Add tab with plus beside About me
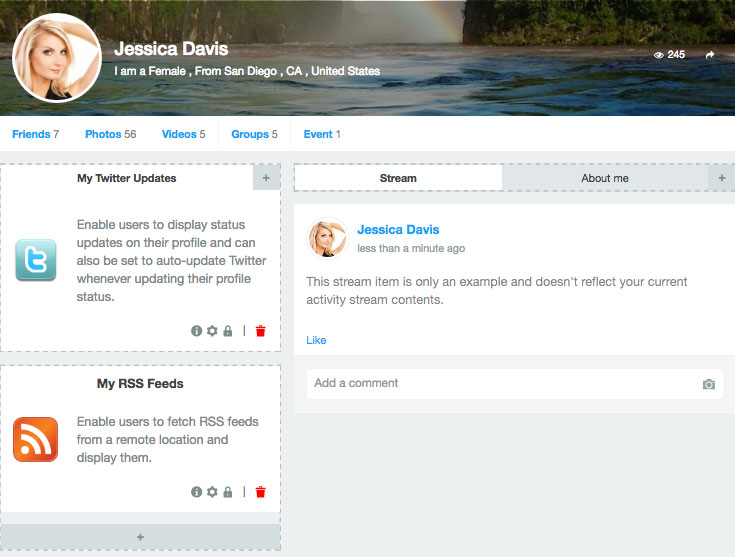 click(722, 178)
